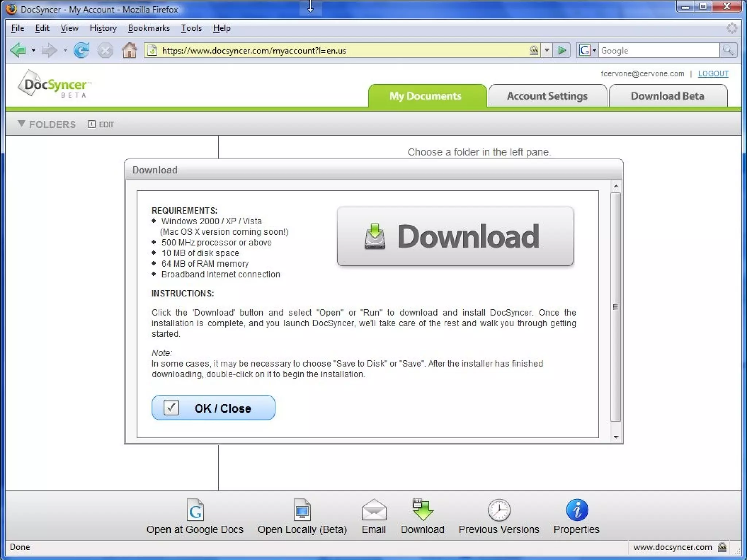Click the LOGOUT link

pos(713,74)
